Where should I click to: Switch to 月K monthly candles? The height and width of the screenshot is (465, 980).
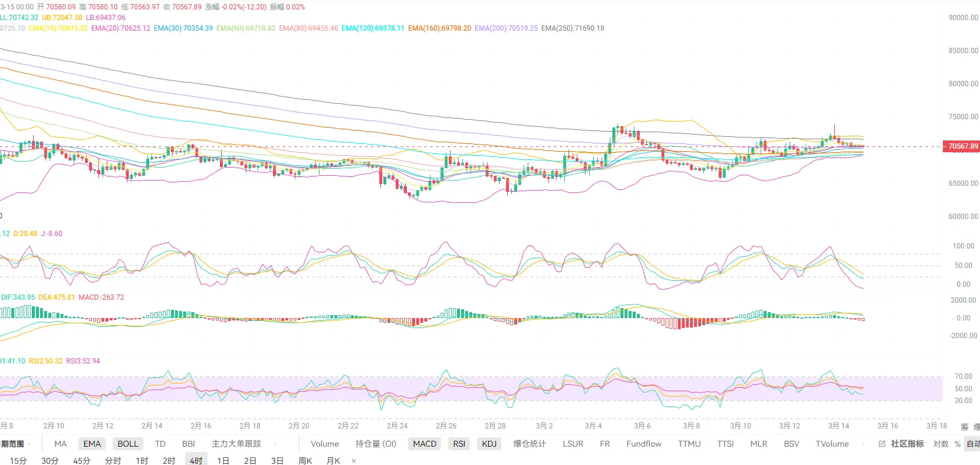click(333, 461)
